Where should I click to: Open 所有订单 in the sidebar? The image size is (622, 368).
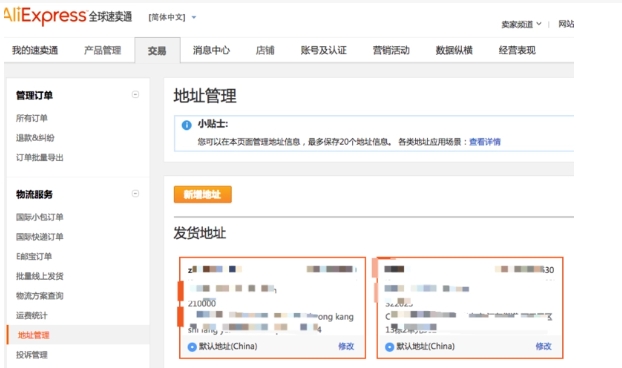pos(32,118)
